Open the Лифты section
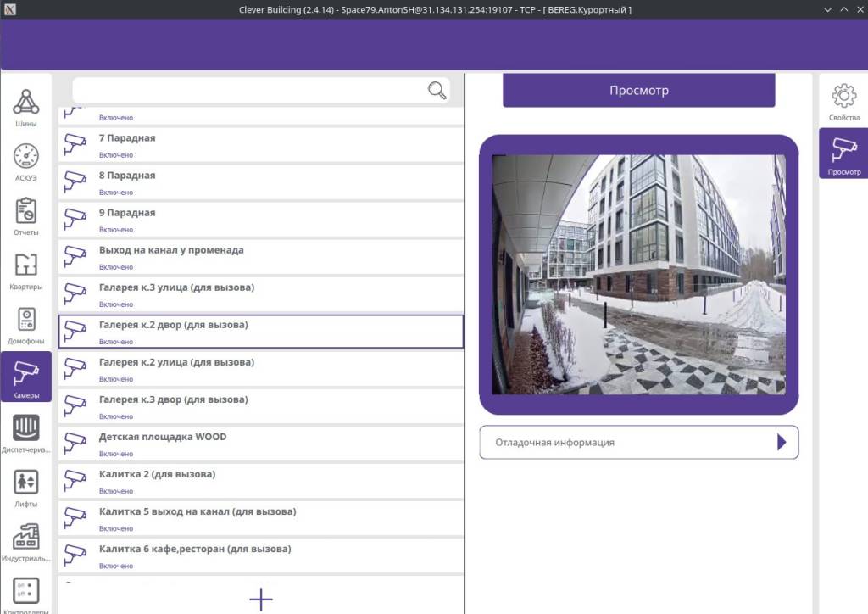The image size is (868, 614). point(26,488)
